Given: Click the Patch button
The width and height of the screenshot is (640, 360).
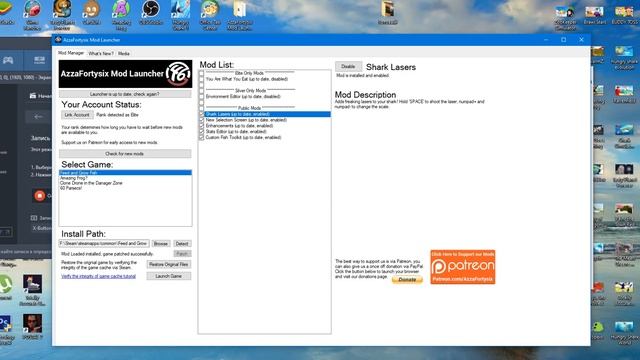Looking at the screenshot, I should tap(182, 254).
